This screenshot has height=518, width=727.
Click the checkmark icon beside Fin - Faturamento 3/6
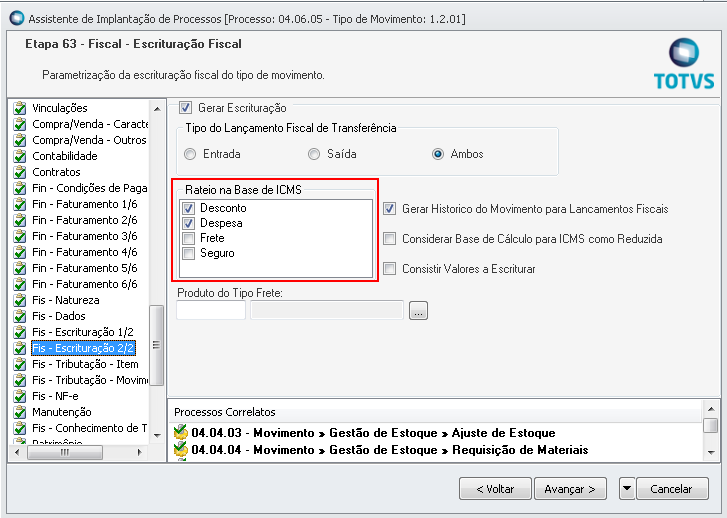(x=20, y=236)
